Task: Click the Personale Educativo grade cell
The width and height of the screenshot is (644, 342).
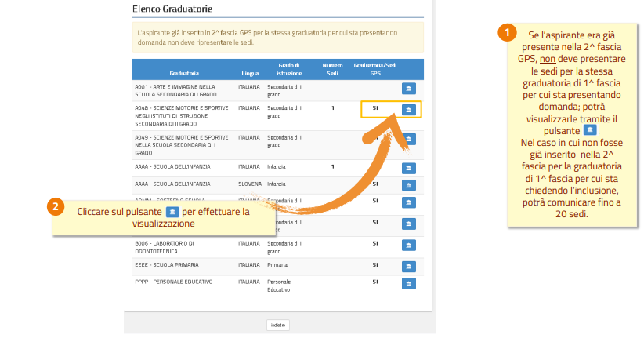Action: point(279,286)
